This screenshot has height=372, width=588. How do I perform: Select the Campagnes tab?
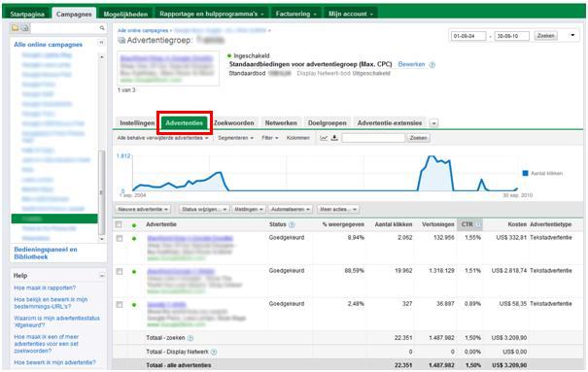coord(74,14)
